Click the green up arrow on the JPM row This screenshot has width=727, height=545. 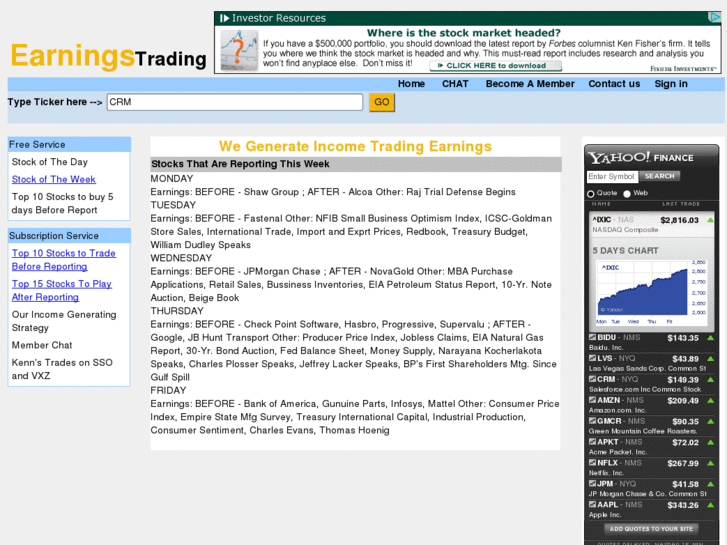(710, 484)
